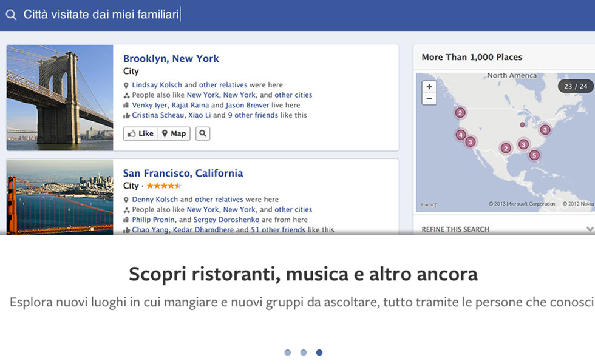
Task: Open the Brooklyn, New York page link
Action: (x=171, y=59)
